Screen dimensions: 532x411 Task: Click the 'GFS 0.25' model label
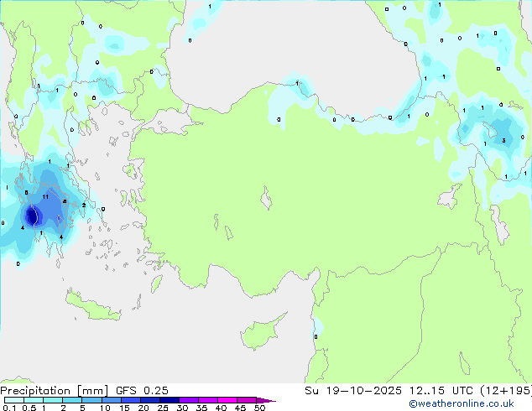click(x=142, y=391)
